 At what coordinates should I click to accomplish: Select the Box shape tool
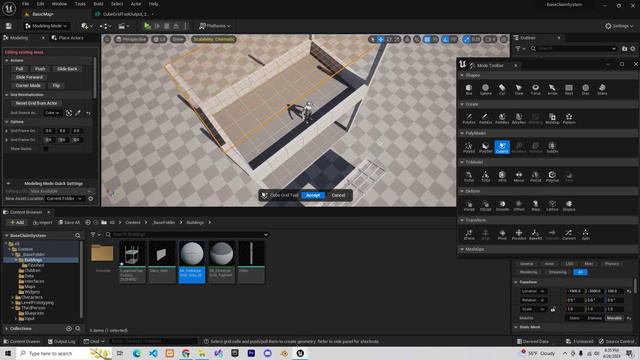[469, 90]
